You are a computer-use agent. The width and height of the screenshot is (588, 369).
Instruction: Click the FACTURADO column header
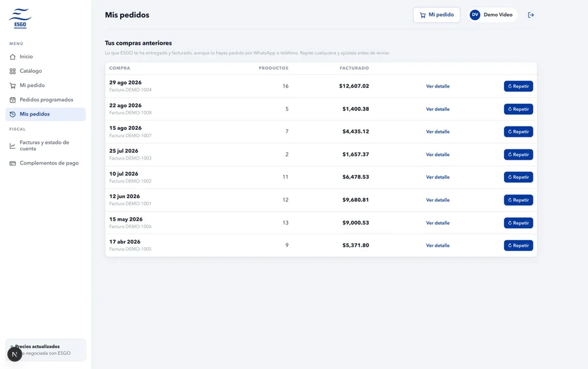(x=354, y=68)
